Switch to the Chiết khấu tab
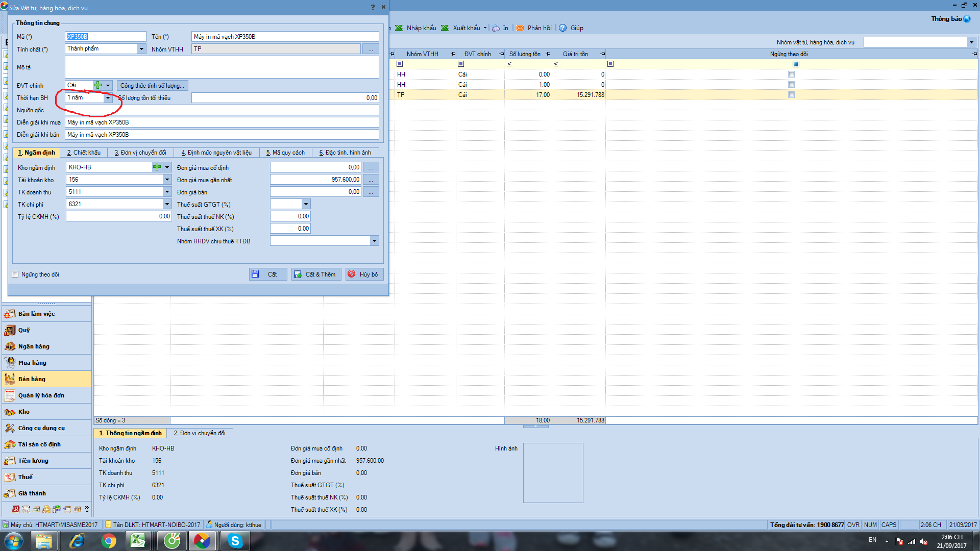This screenshot has height=551, width=980. [84, 153]
